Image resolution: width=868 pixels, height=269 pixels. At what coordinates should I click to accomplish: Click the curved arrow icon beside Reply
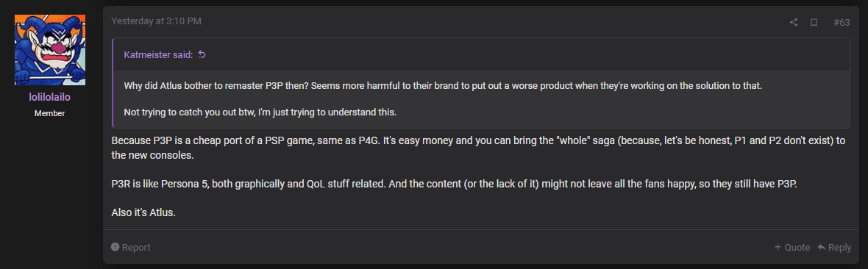pos(822,247)
